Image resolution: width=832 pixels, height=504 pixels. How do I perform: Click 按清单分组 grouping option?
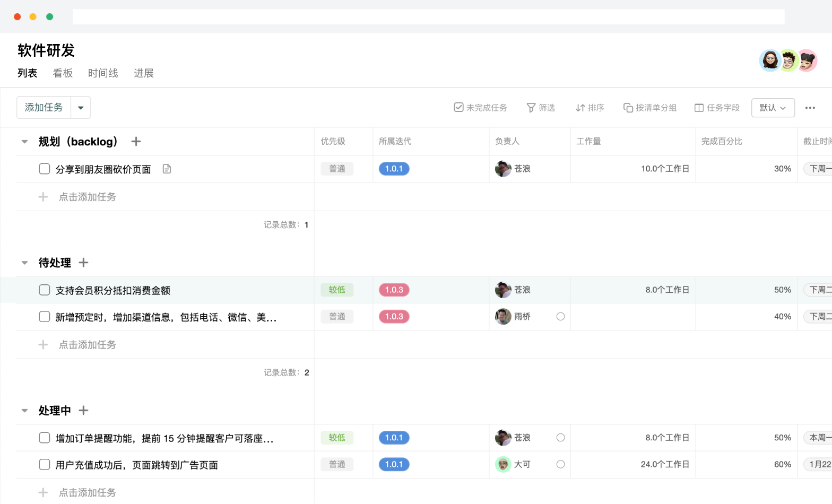point(650,108)
